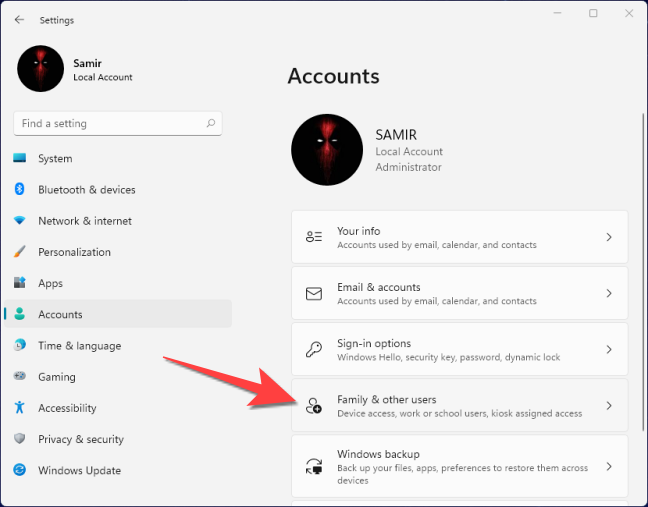Click the large SAMIR account picture

pyautogui.click(x=327, y=150)
